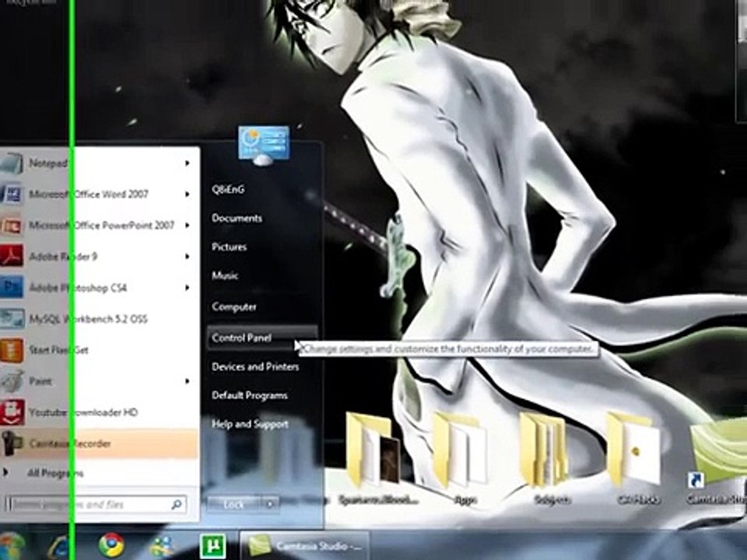The image size is (747, 560).
Task: Click the Start FlashGet icon
Action: [10, 350]
